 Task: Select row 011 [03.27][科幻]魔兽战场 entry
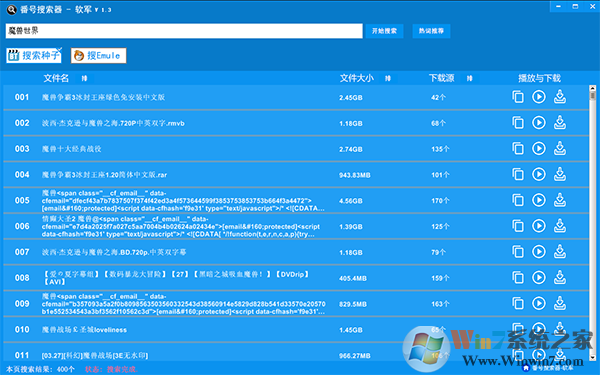(95, 355)
